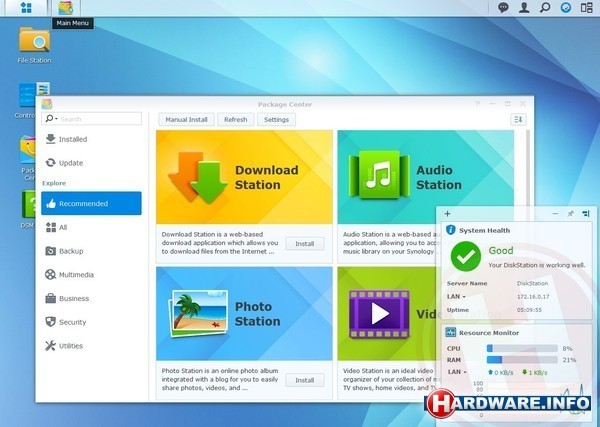600x427 pixels.
Task: Open the Notifications speech bubble icon
Action: point(503,8)
